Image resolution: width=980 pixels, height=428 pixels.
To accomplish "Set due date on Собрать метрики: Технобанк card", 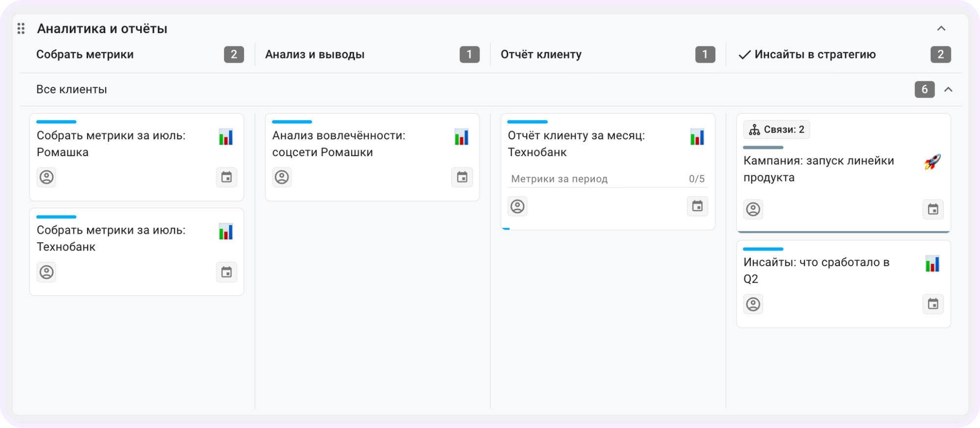I will (226, 272).
